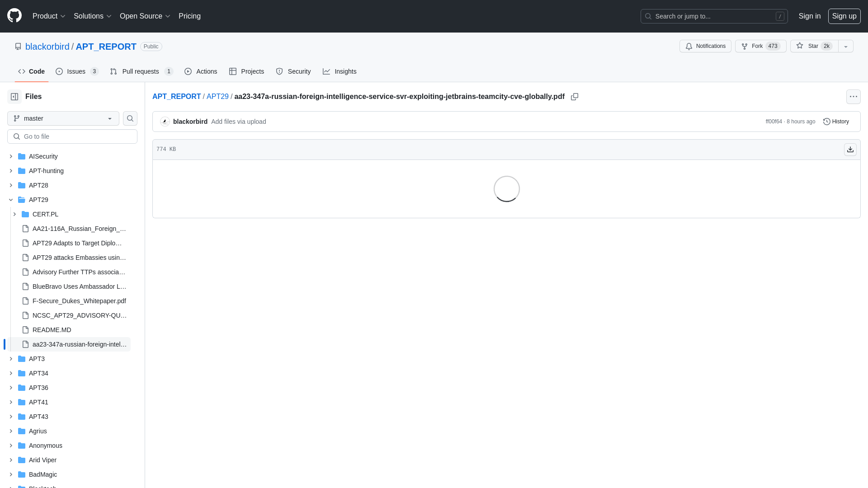Open F-Secure_Dukes_Whitepaper.pdf file

[x=79, y=301]
